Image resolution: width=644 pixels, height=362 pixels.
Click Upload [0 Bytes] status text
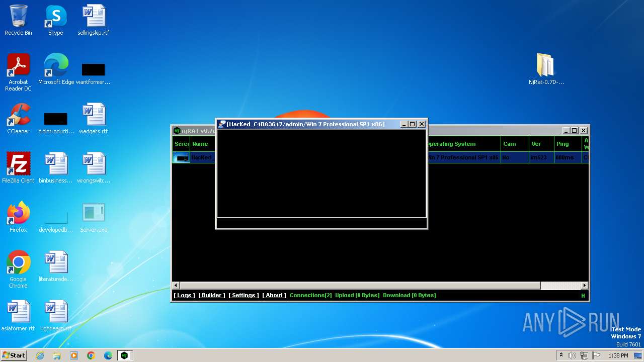(x=357, y=295)
